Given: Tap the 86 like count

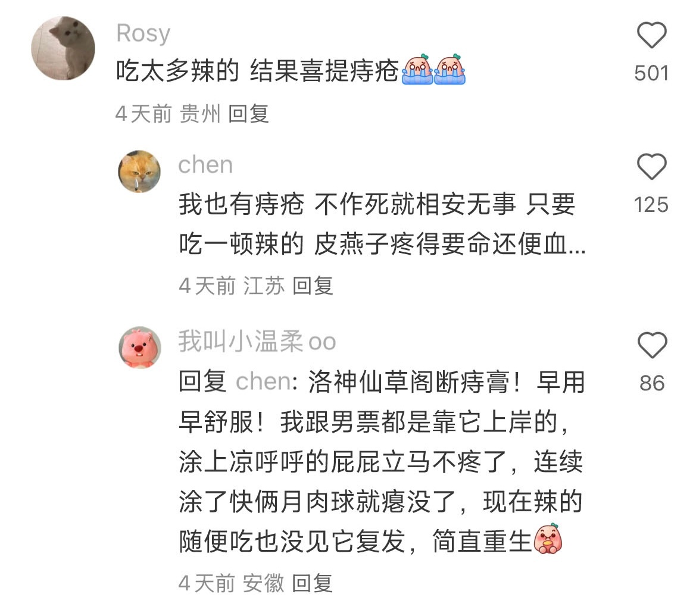Looking at the screenshot, I should point(652,383).
